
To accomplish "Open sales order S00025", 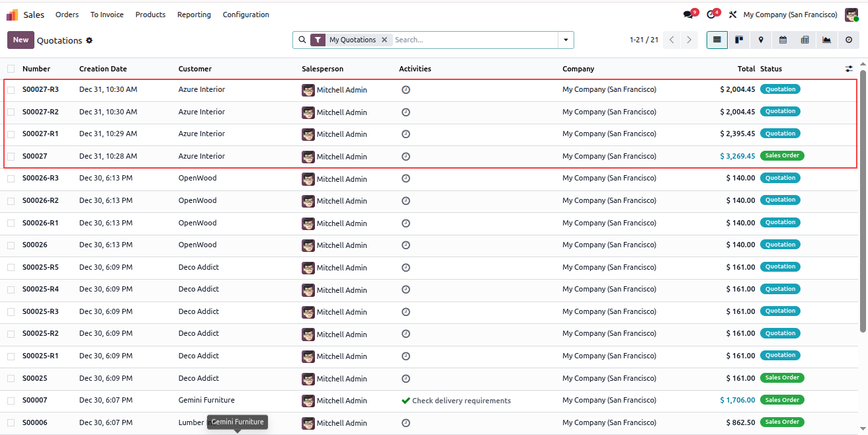I will pyautogui.click(x=35, y=378).
